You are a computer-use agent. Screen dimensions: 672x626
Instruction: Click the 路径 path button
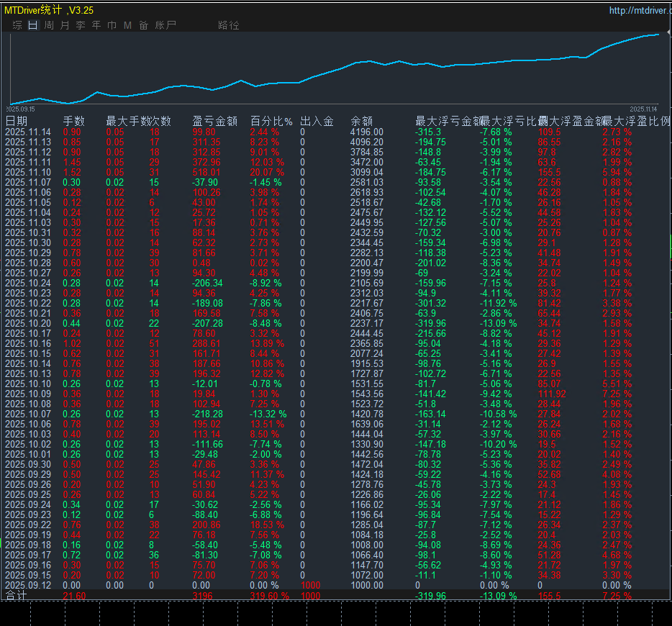pyautogui.click(x=229, y=25)
